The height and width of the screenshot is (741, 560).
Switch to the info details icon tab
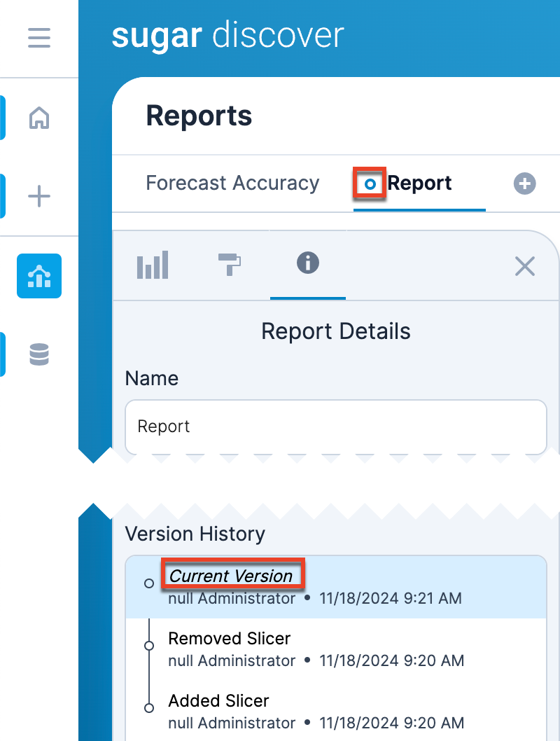click(x=307, y=264)
